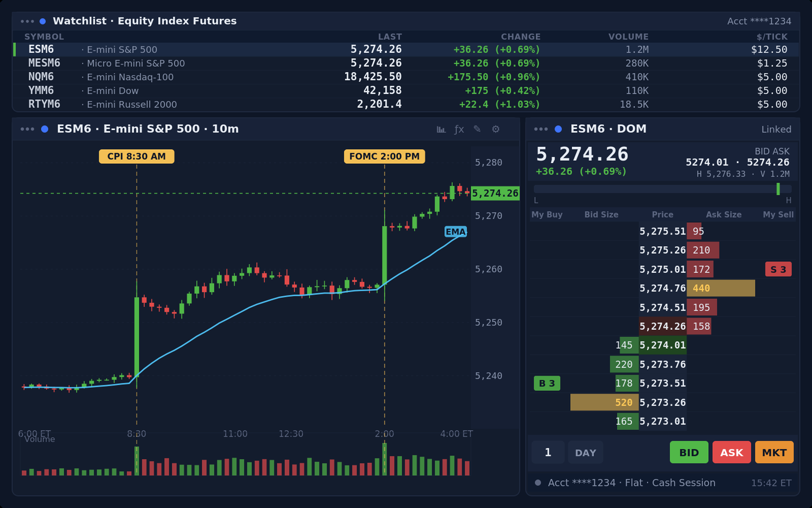Click the FOMC 2:00 PM event marker
The image size is (812, 508).
click(385, 156)
